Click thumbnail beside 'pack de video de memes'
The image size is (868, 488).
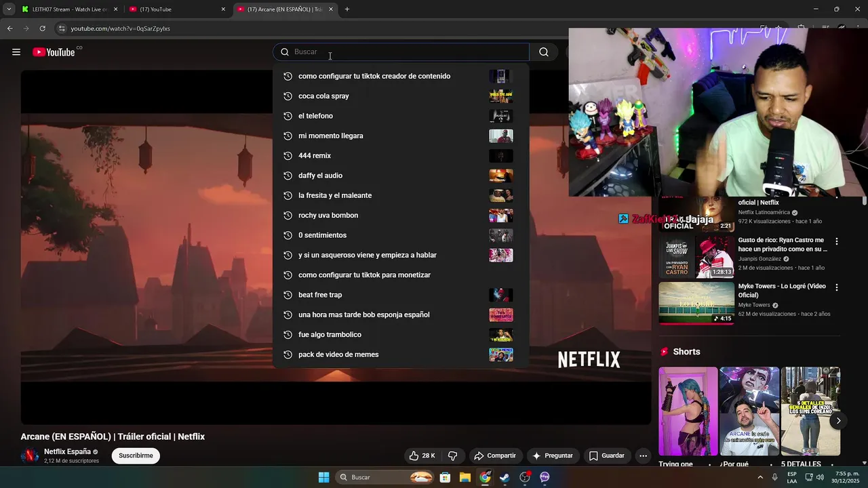(501, 354)
